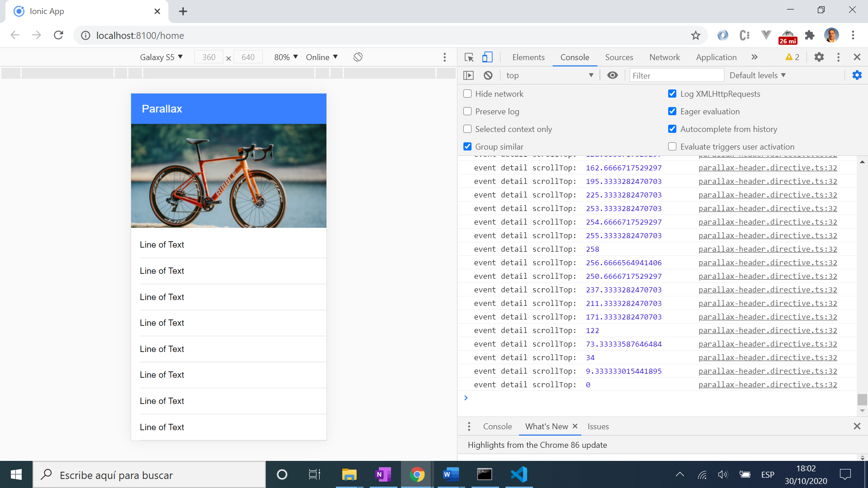Click the device emulation toggle icon
This screenshot has height=488, width=868.
(488, 57)
